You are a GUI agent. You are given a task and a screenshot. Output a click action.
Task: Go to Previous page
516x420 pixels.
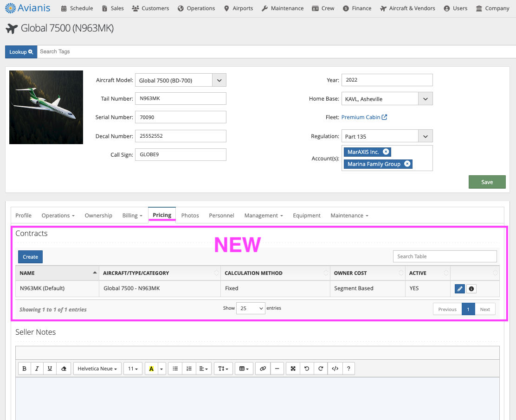point(447,309)
